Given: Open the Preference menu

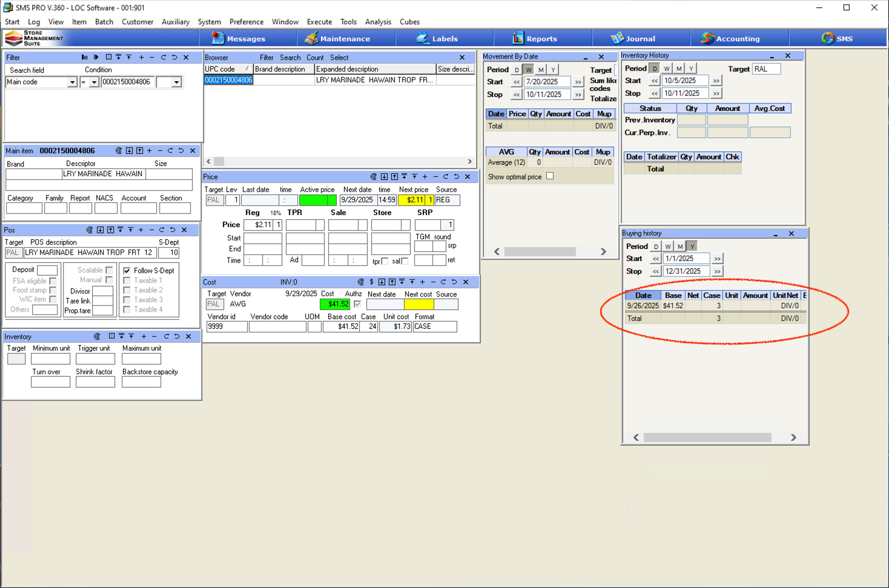Looking at the screenshot, I should (x=246, y=22).
